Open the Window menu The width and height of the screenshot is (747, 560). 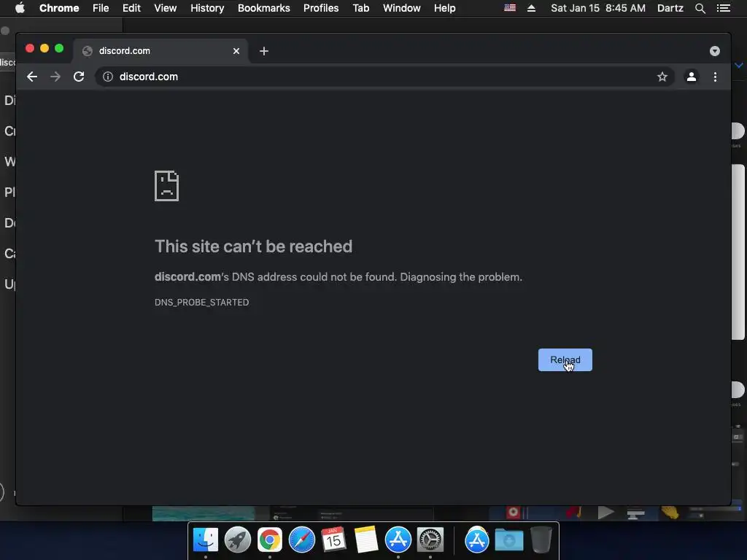402,8
